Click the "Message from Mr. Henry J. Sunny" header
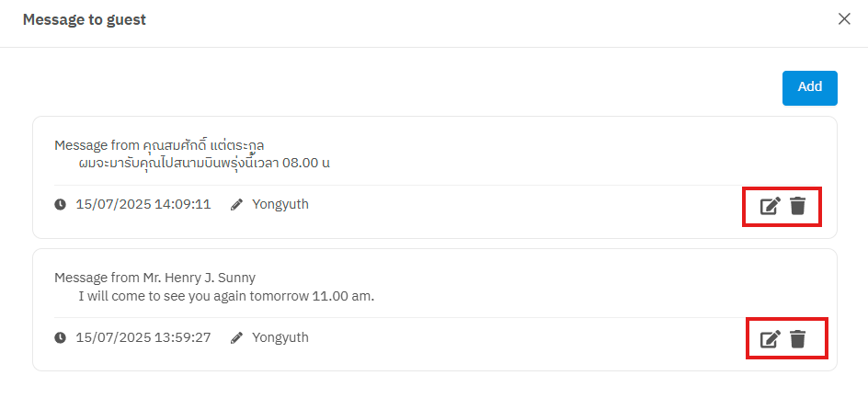Screen dimensions: 868x398 [x=154, y=278]
